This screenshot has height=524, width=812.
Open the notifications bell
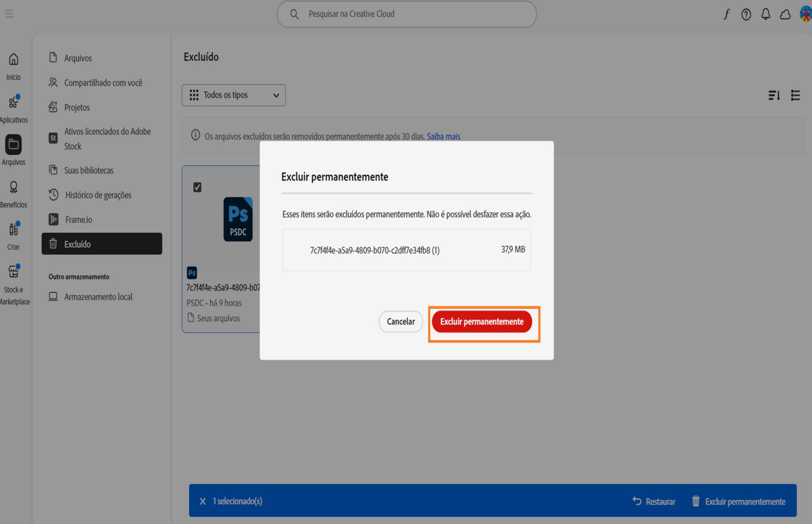[765, 14]
